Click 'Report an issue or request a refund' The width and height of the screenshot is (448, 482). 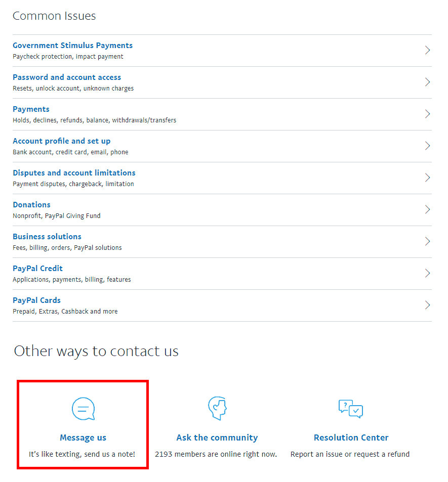[350, 454]
